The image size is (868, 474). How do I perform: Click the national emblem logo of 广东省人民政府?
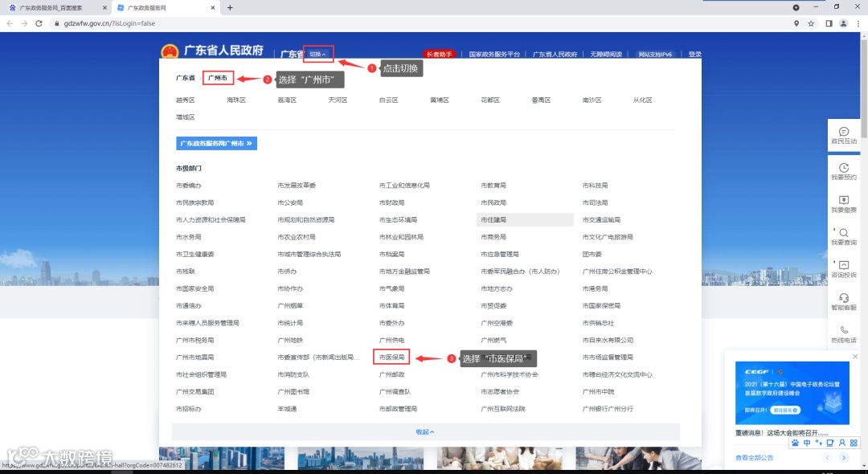pos(170,52)
